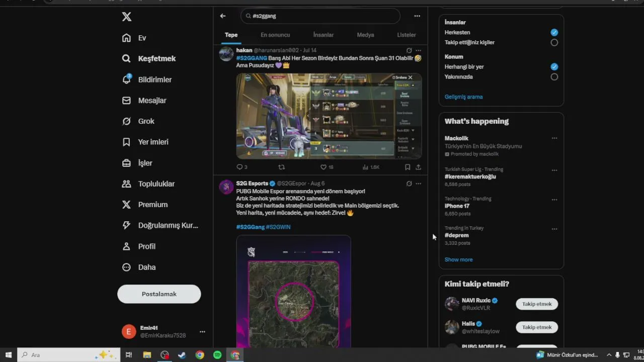Click Show more under What's happening

coord(458,260)
